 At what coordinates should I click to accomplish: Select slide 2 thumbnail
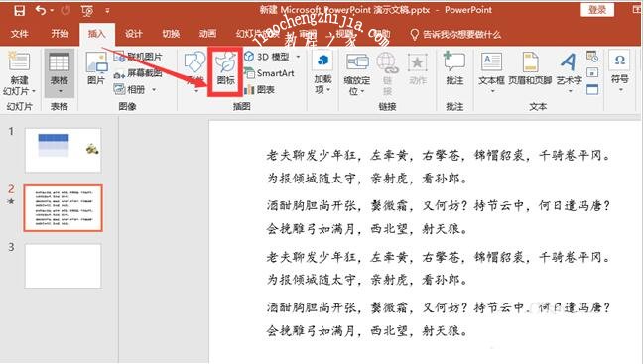coord(63,208)
